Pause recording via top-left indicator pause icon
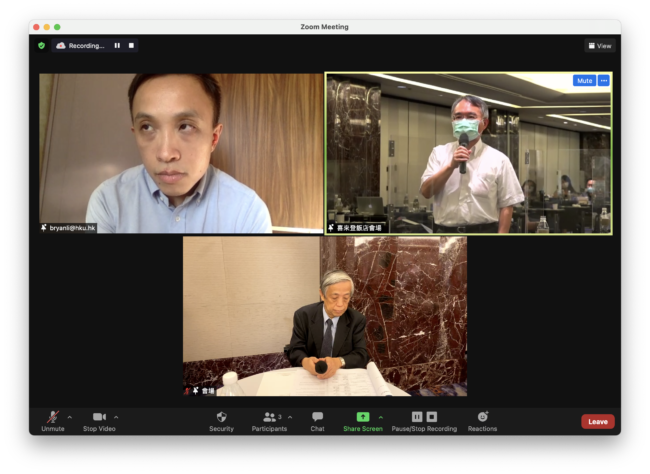650x474 pixels. pyautogui.click(x=117, y=45)
